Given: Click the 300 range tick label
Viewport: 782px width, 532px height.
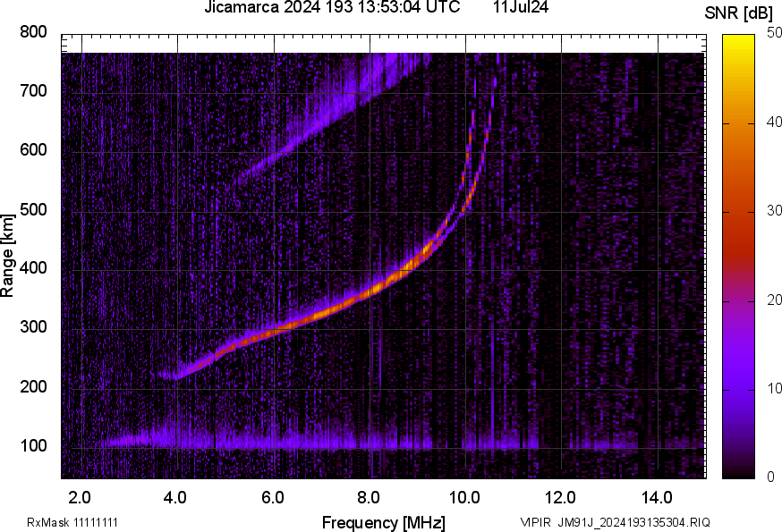Looking at the screenshot, I should (33, 327).
